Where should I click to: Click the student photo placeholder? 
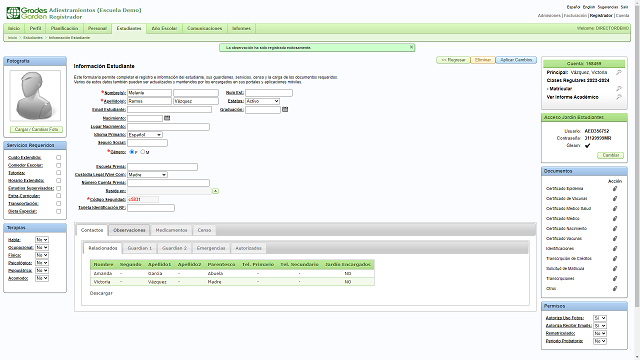point(35,96)
